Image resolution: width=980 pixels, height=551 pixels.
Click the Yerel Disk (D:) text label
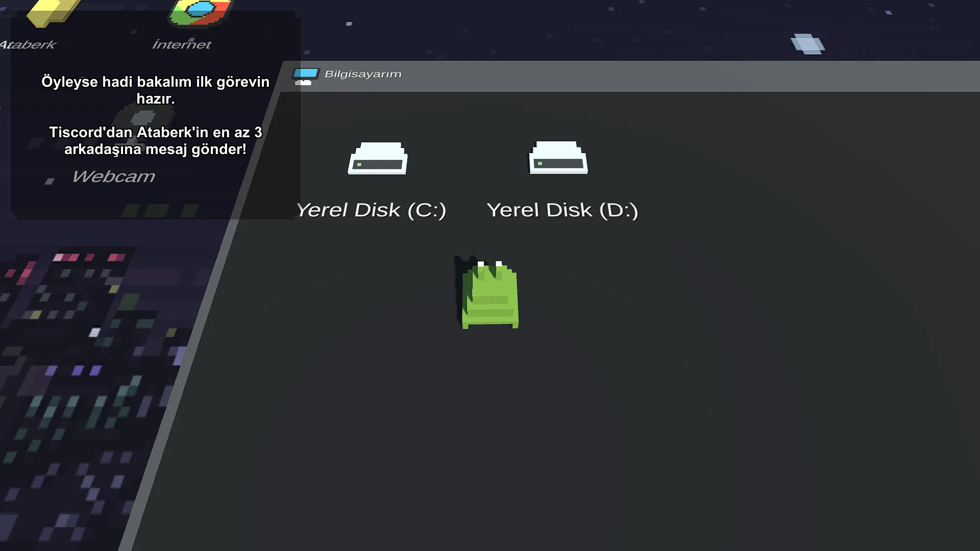562,210
